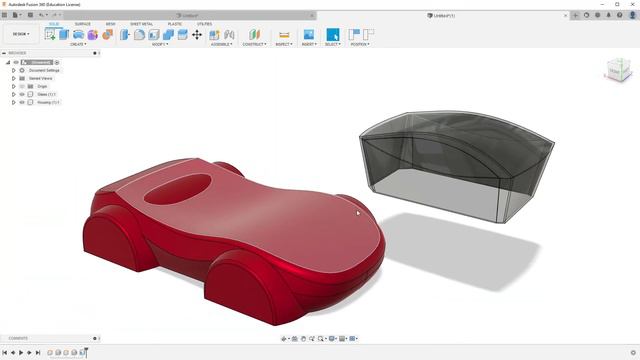Image resolution: width=640 pixels, height=360 pixels.
Task: Click the Joint tool icon
Action: click(x=229, y=35)
